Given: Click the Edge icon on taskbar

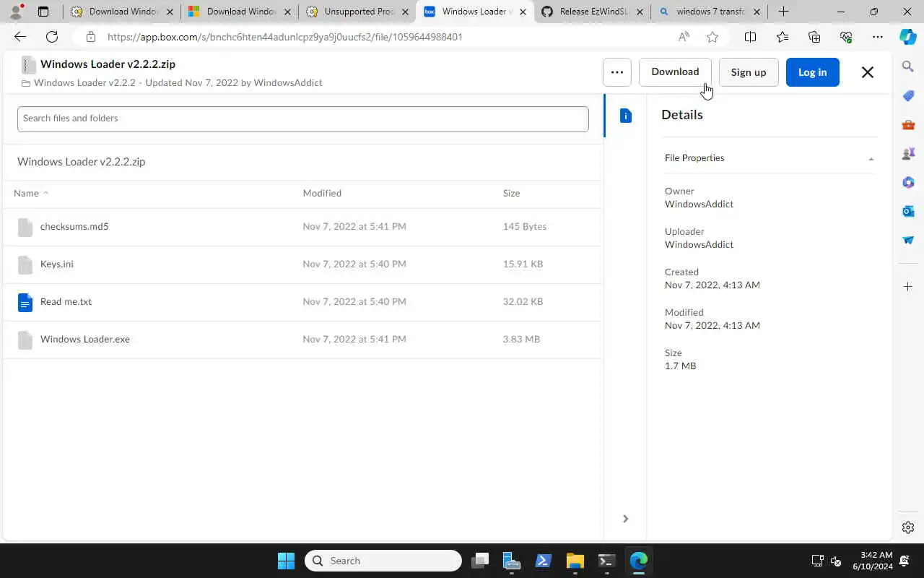Looking at the screenshot, I should [x=638, y=561].
